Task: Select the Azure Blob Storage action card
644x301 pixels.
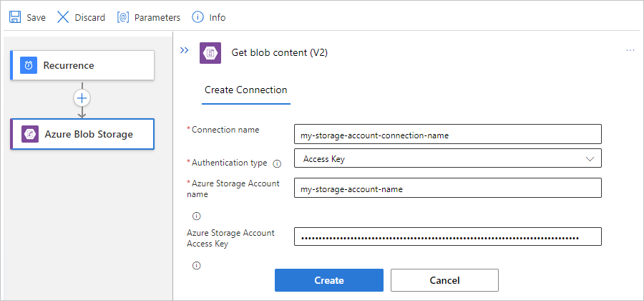Action: 82,134
